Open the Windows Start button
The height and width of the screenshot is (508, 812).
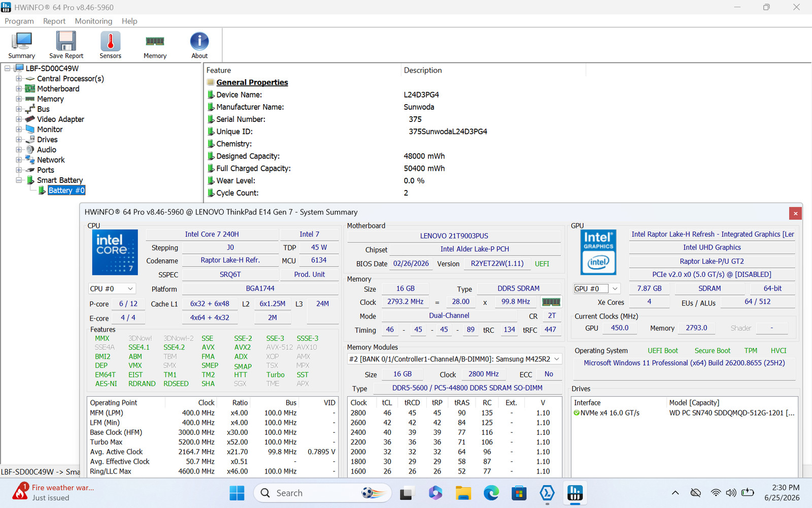(236, 493)
